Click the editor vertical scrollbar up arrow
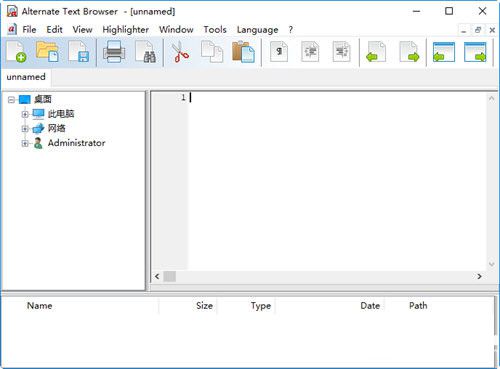The height and width of the screenshot is (369, 500). coord(491,98)
